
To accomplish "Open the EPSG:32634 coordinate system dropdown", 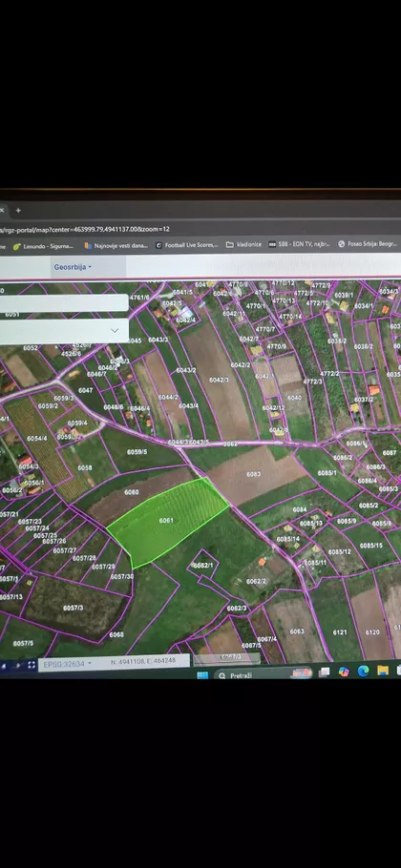I will 67,663.
